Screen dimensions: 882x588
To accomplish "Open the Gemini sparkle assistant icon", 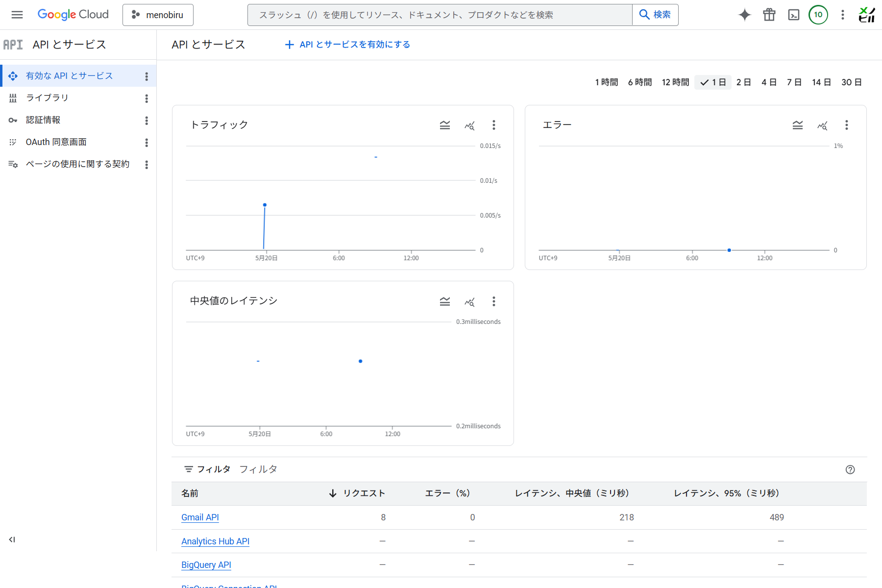I will click(x=745, y=15).
